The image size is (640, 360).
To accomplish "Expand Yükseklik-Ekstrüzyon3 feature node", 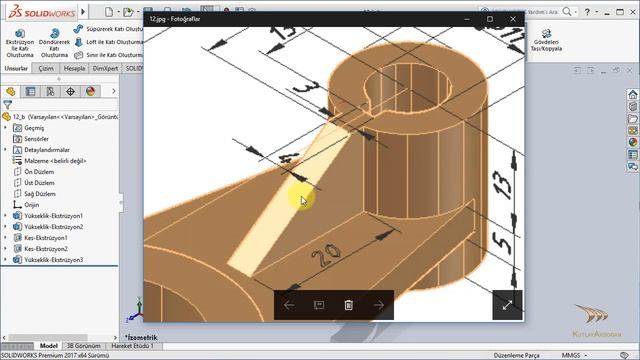I will point(5,260).
